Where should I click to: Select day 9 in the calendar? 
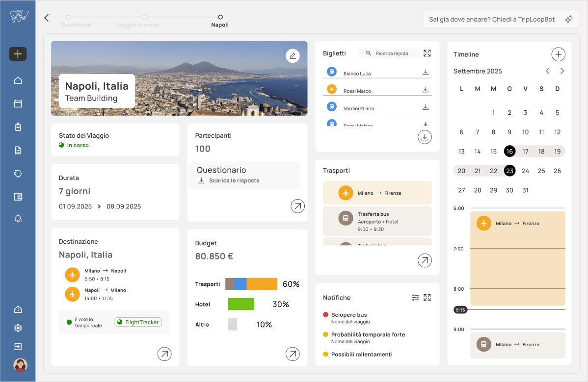tap(509, 132)
